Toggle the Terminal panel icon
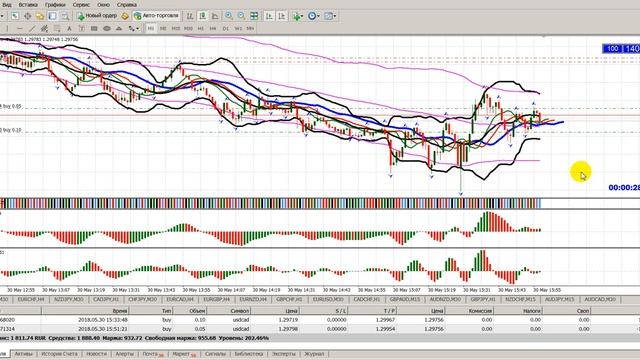This screenshot has height=360, width=640. tap(52, 16)
